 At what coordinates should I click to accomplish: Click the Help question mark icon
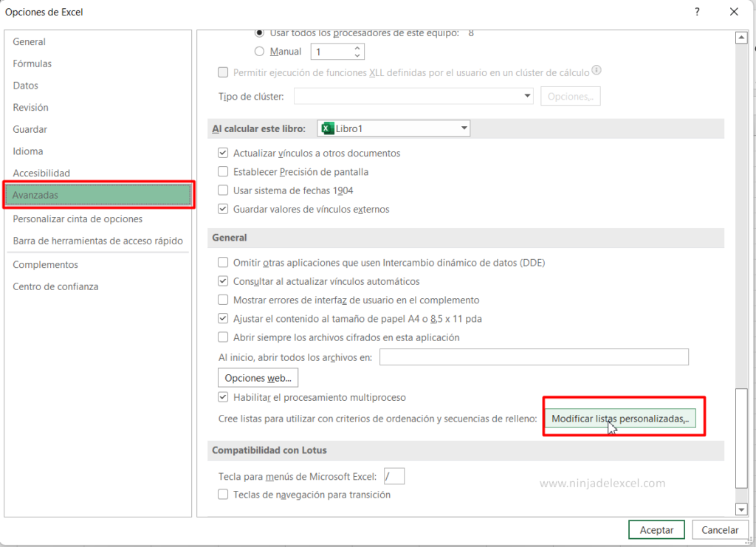698,12
